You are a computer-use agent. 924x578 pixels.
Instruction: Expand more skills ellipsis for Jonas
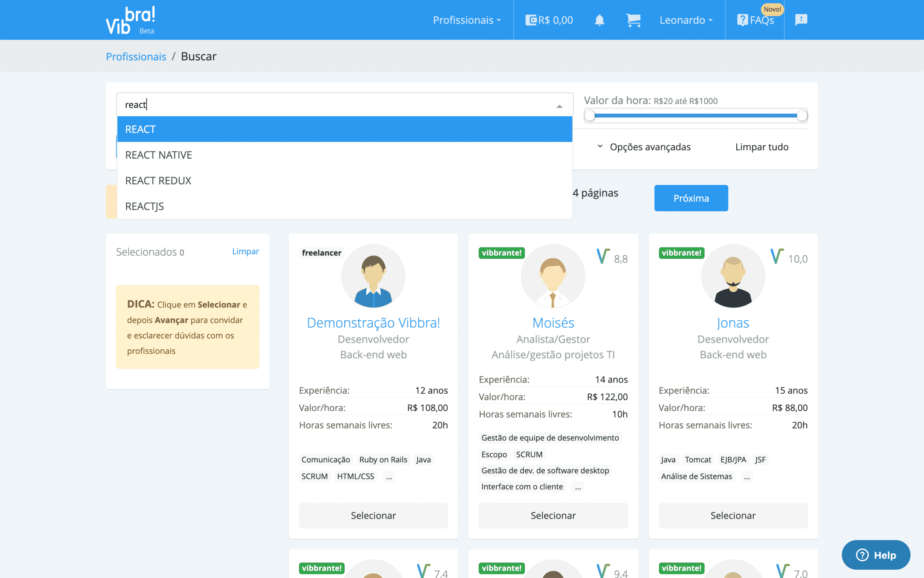747,476
